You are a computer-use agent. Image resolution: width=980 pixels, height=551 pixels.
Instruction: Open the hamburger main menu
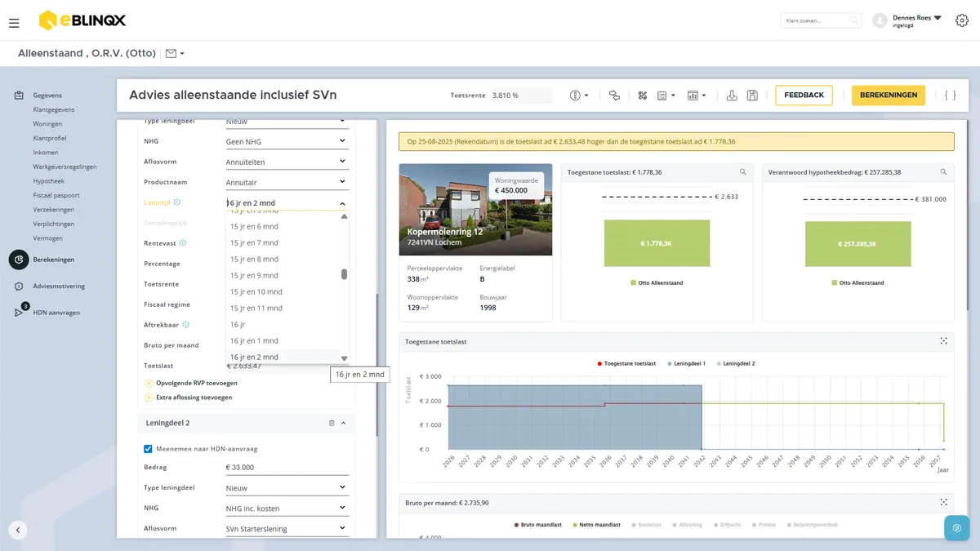[x=14, y=23]
